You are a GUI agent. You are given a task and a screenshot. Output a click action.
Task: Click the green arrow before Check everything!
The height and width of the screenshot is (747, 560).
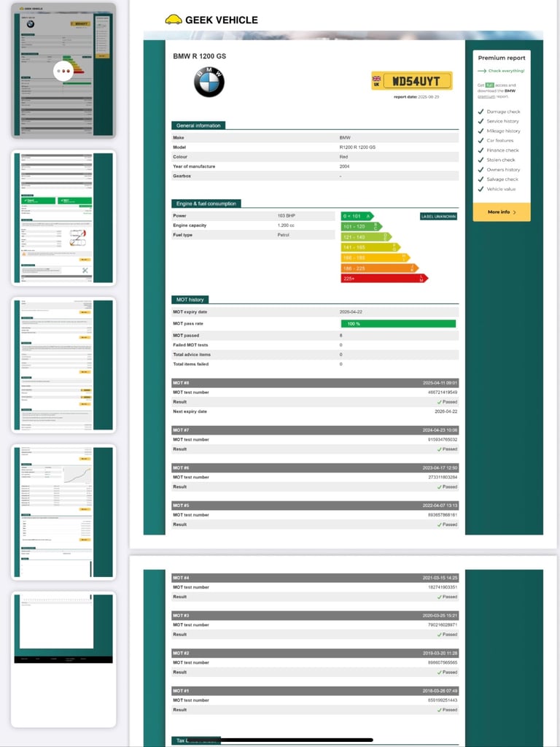coord(482,71)
